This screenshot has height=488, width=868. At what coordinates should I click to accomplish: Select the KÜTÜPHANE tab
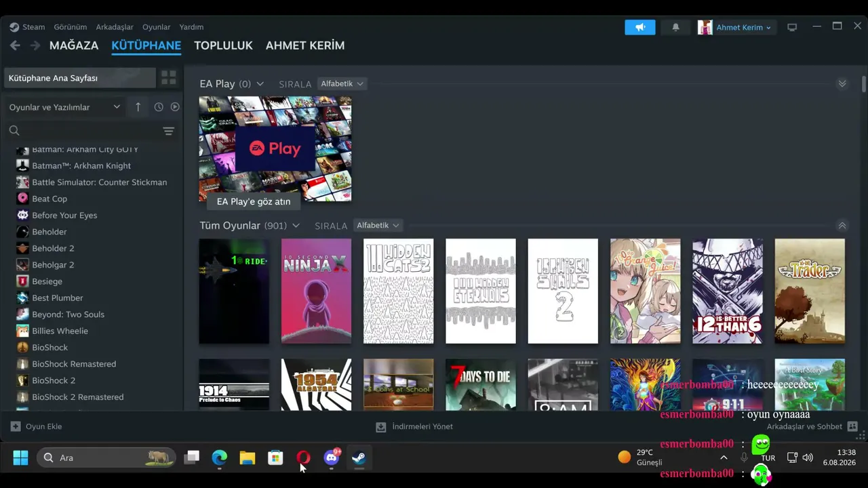(x=146, y=45)
